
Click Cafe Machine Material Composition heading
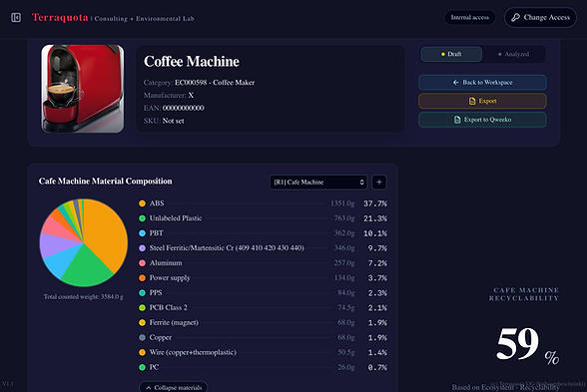click(105, 182)
